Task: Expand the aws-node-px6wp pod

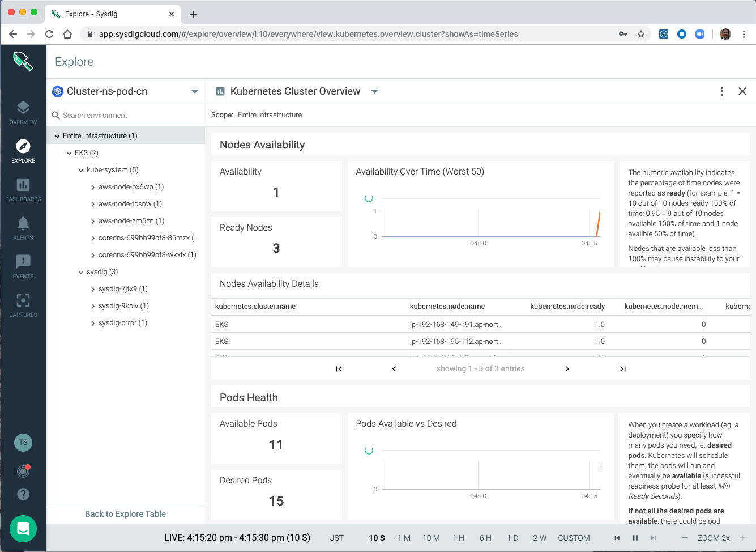Action: pos(93,187)
